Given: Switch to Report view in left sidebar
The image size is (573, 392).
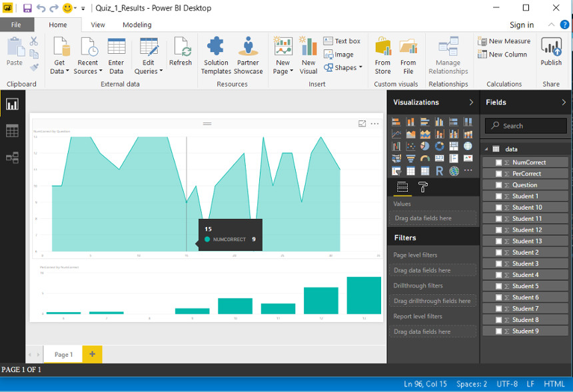Looking at the screenshot, I should pos(12,104).
